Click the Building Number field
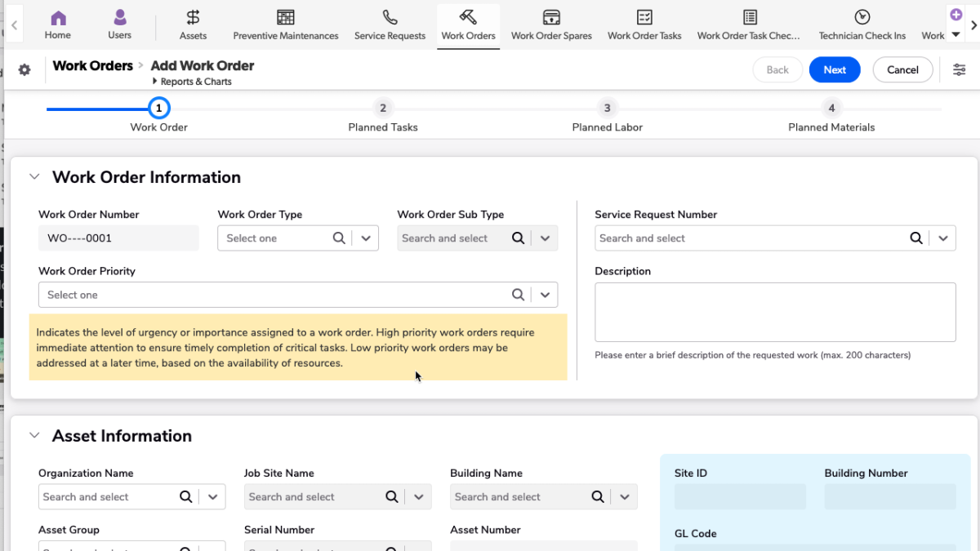Image resolution: width=980 pixels, height=551 pixels. pyautogui.click(x=890, y=497)
